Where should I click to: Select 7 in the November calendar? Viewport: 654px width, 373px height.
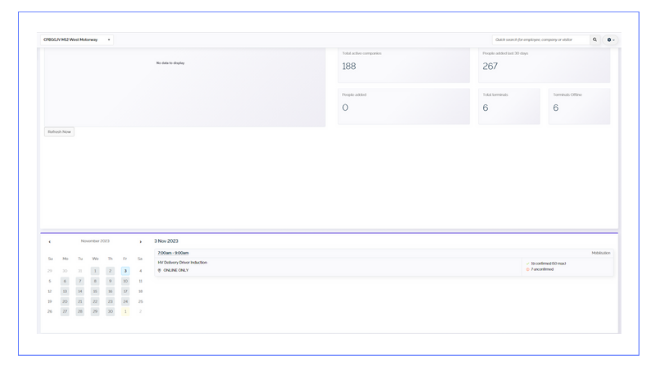click(x=80, y=281)
